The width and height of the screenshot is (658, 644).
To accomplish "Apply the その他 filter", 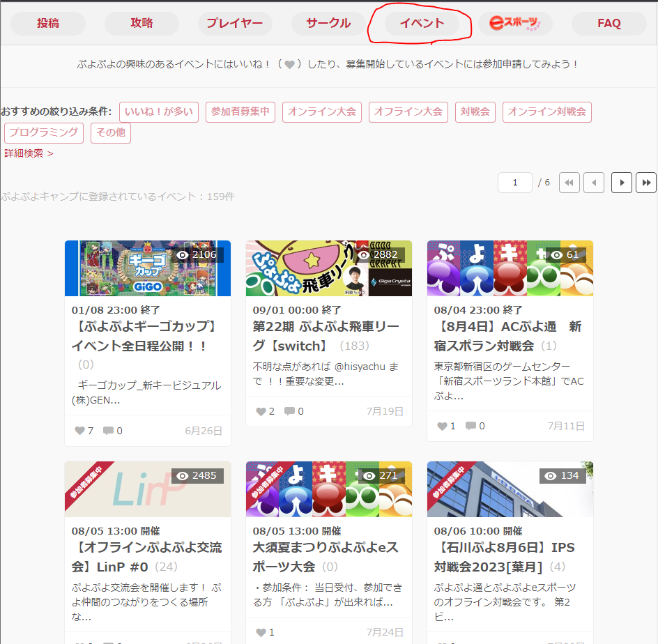I will click(x=111, y=133).
